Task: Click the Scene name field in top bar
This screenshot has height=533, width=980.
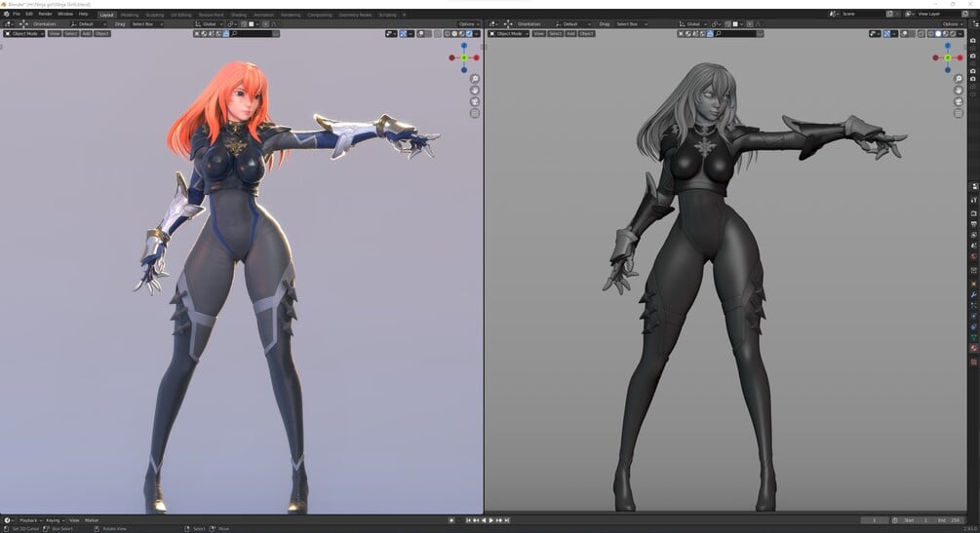Action: click(863, 14)
